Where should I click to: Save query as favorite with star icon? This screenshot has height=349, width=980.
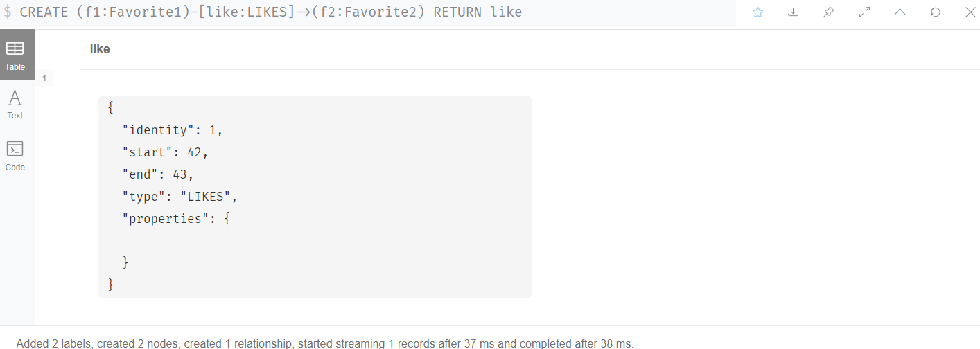[758, 12]
